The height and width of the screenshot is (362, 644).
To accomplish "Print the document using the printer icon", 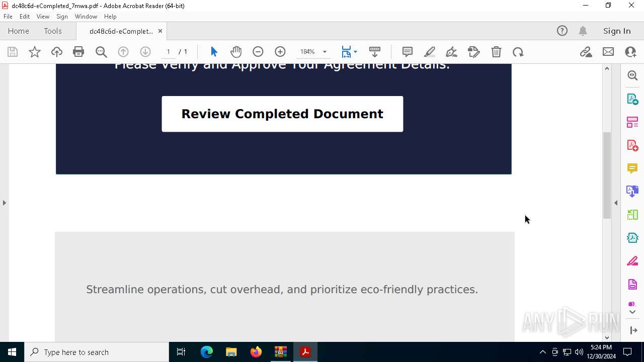I will (78, 52).
